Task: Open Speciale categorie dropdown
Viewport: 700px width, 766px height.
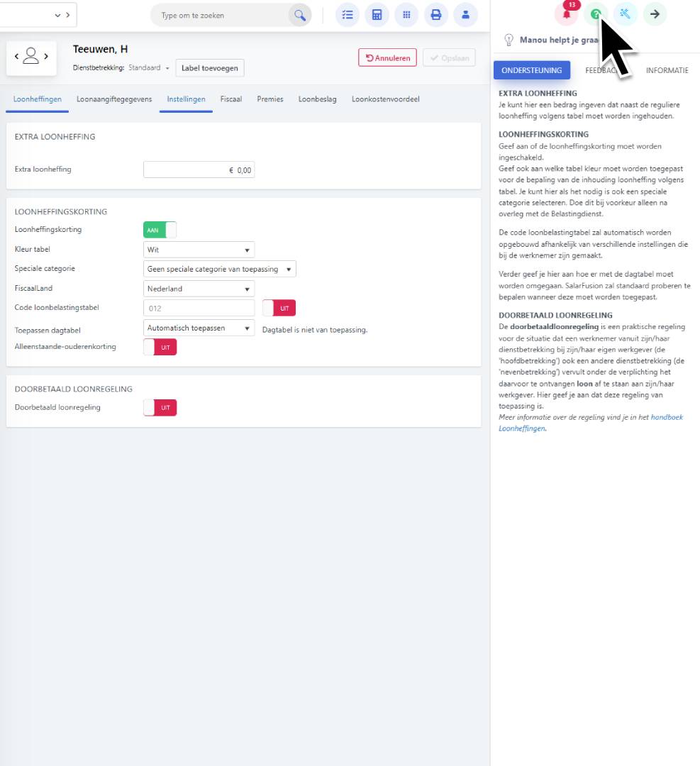Action: pos(219,270)
